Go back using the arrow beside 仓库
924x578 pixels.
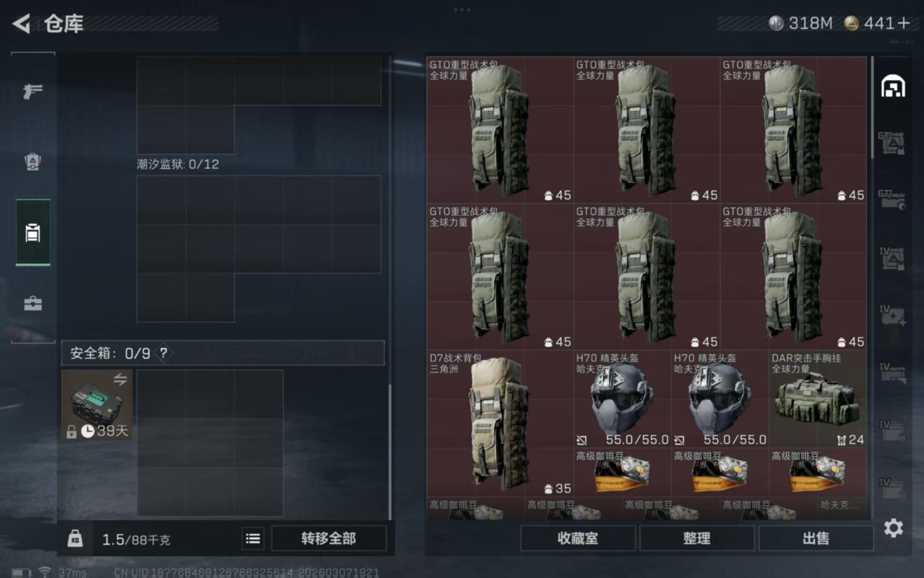coord(21,24)
